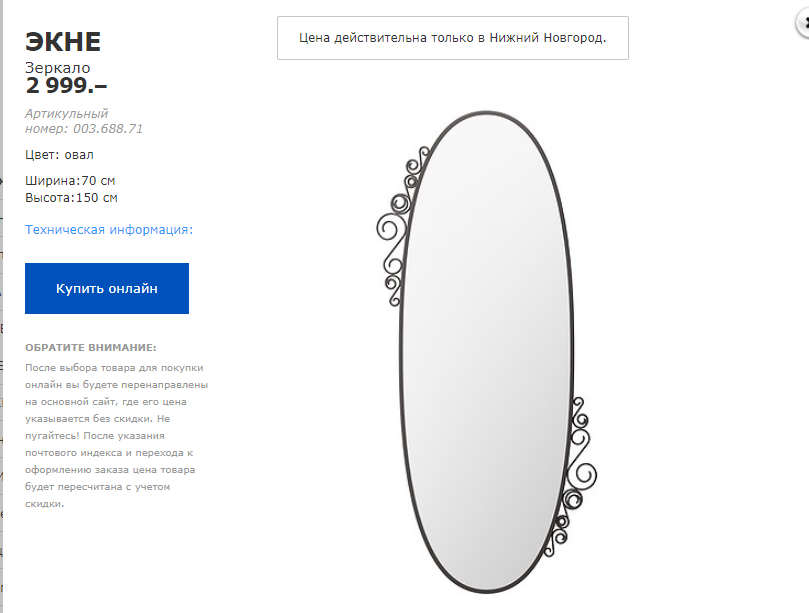Click the Купить онлайн button

point(107,288)
